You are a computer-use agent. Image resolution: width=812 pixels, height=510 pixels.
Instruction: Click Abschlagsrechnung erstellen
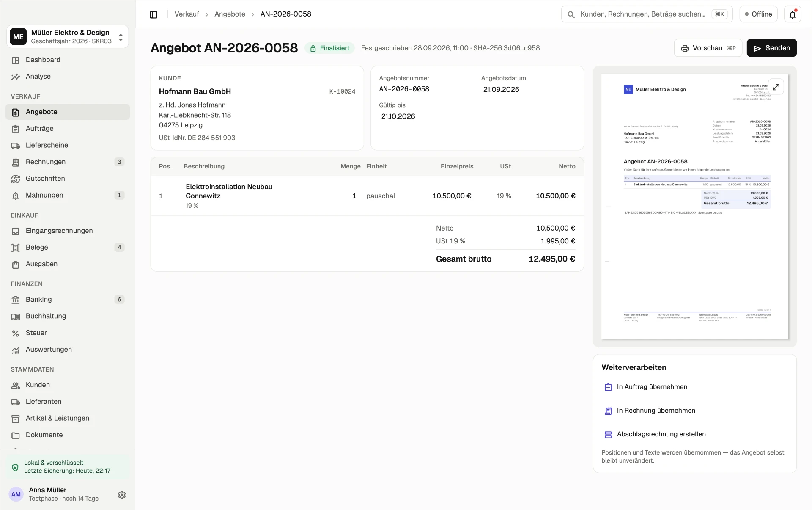click(x=694, y=434)
